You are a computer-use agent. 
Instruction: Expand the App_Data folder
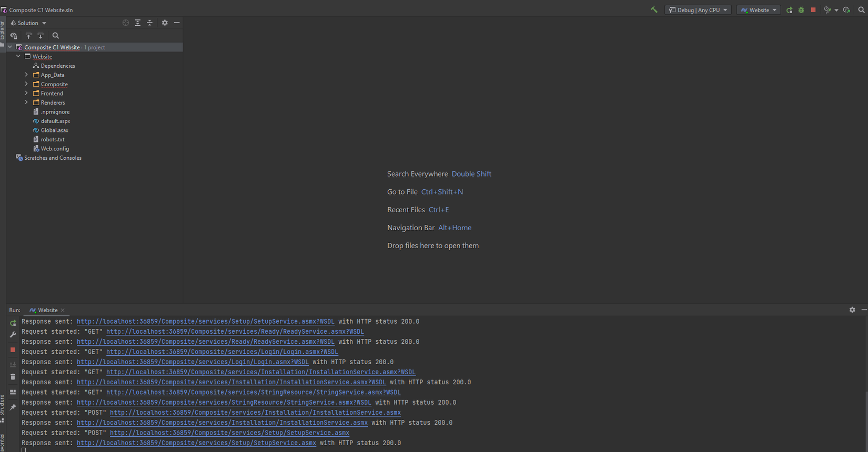tap(26, 75)
